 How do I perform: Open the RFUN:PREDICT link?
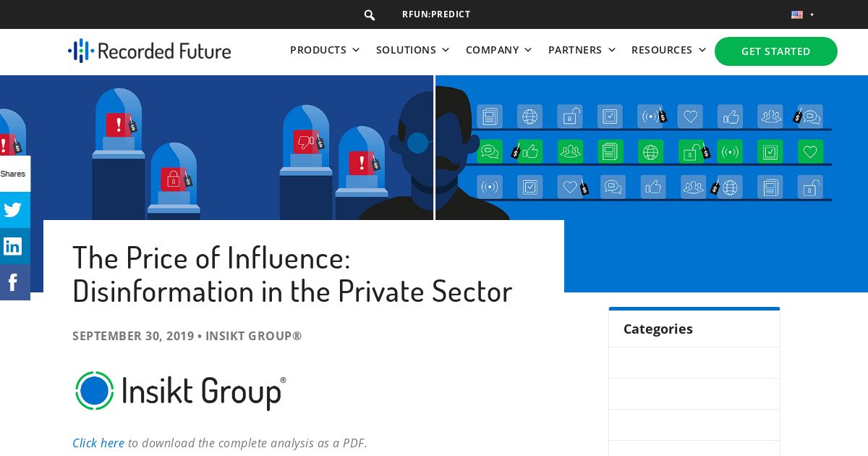click(436, 14)
